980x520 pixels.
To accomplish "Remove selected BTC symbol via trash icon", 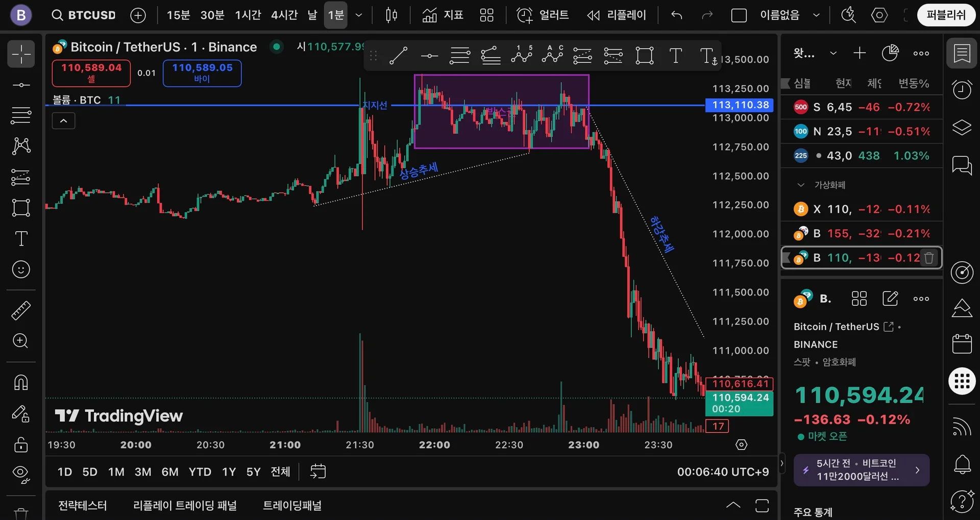I will coord(929,258).
